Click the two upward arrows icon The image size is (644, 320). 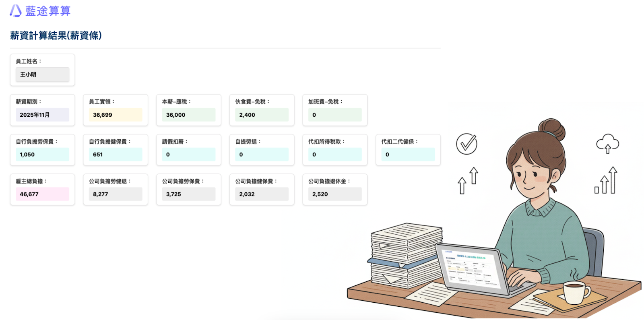click(x=468, y=181)
